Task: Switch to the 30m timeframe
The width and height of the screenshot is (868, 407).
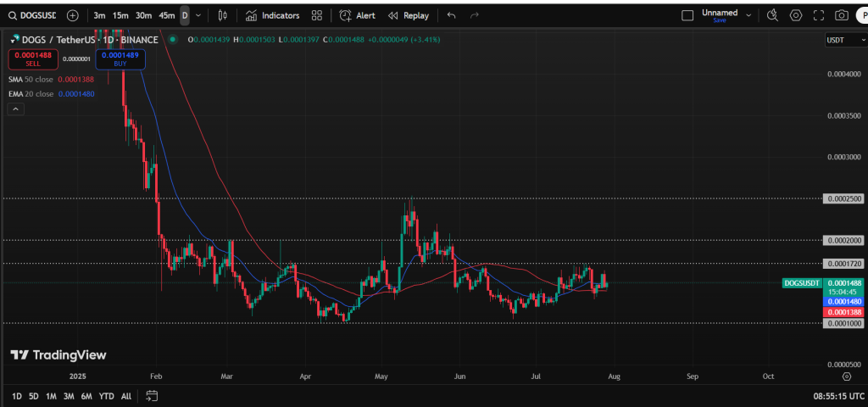Action: (x=143, y=15)
